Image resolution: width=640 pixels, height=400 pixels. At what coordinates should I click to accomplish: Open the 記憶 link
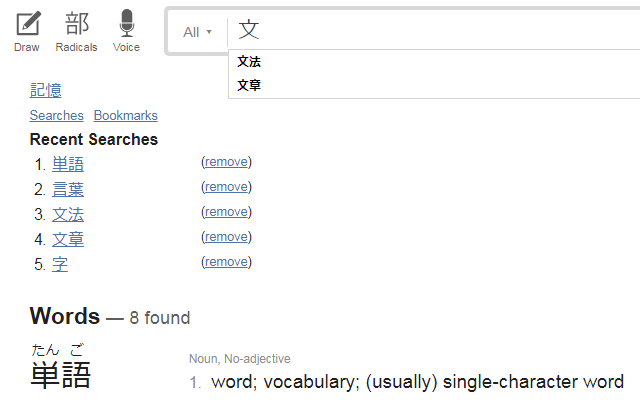[x=45, y=90]
